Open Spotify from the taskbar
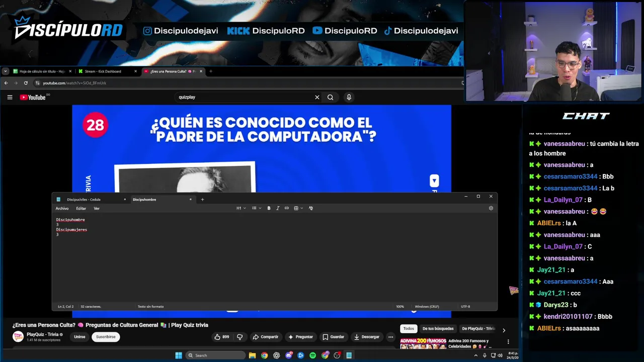 coord(312,355)
